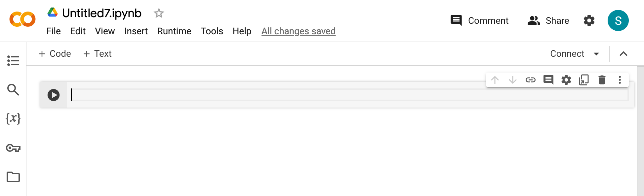The width and height of the screenshot is (644, 196).
Task: Copy link to the cell
Action: pos(530,80)
